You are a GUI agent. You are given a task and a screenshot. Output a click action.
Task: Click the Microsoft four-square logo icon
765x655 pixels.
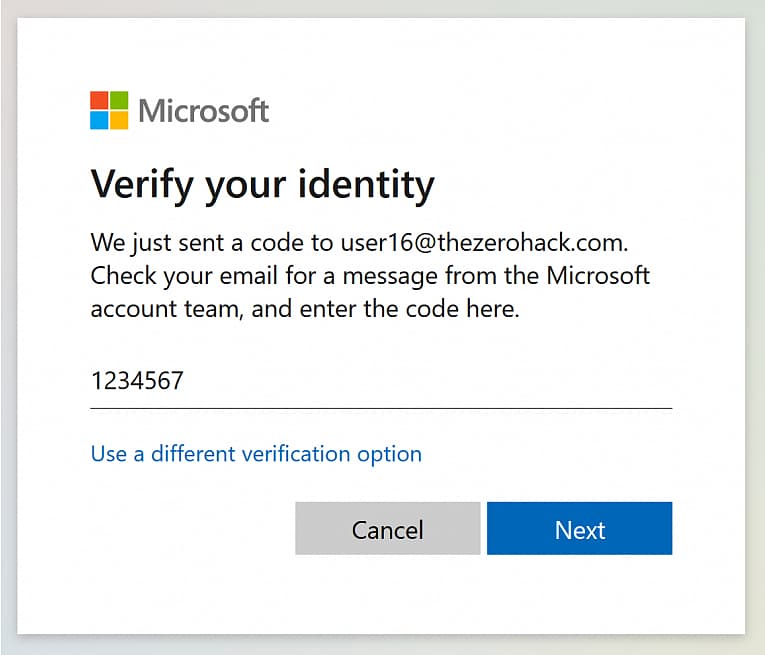point(109,110)
